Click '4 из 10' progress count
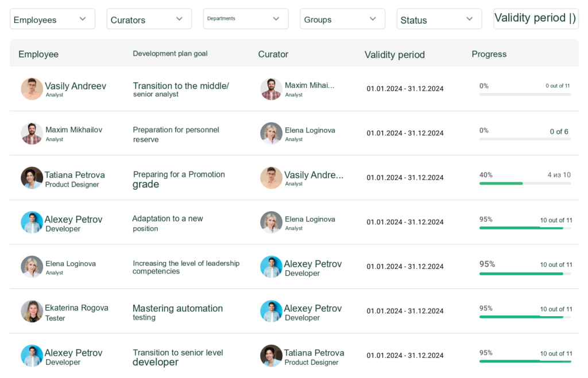This screenshot has height=378, width=588. point(559,175)
